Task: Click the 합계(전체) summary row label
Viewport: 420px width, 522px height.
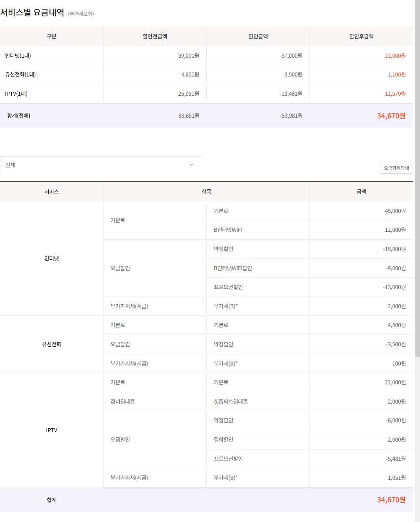Action: pyautogui.click(x=18, y=116)
